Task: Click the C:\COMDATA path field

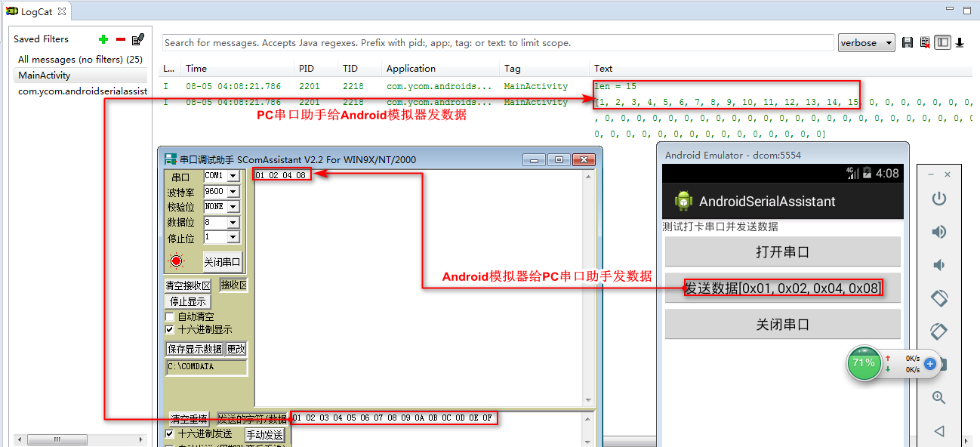Action: tap(206, 367)
